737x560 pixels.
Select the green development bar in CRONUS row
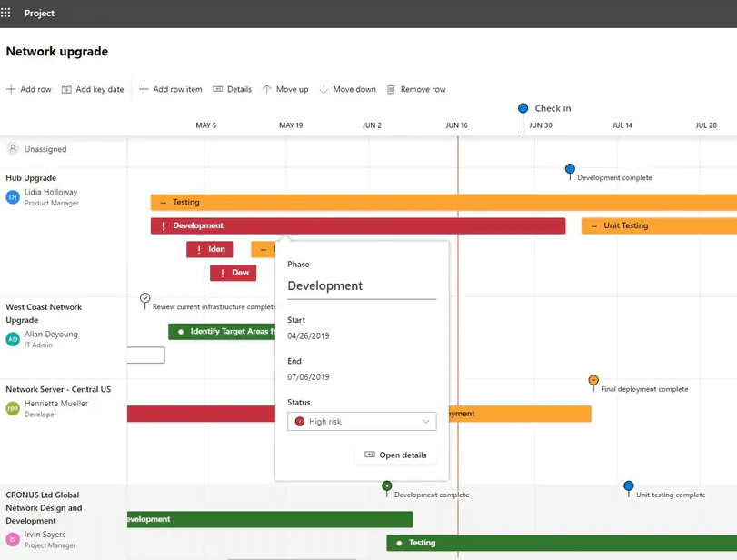tap(270, 519)
